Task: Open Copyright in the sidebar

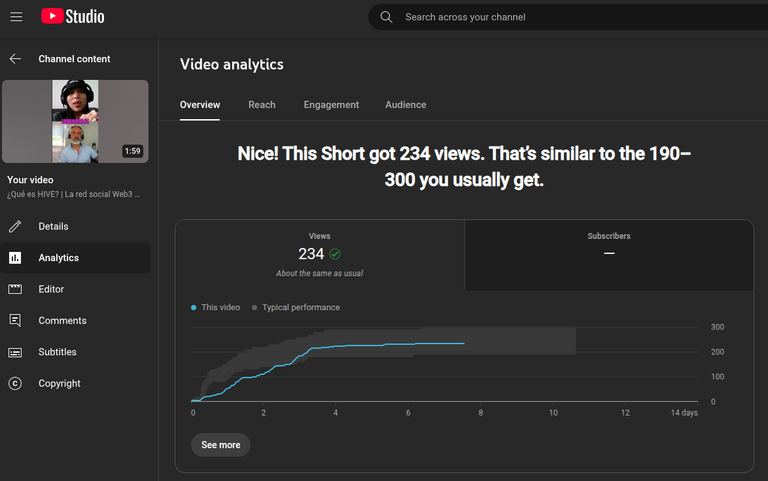Action: click(75, 384)
